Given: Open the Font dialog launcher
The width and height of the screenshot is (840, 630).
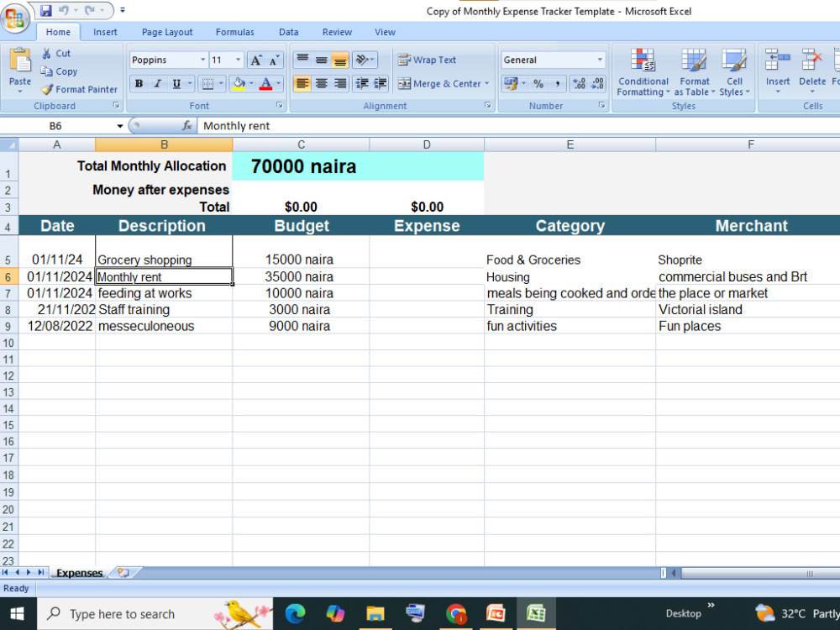Looking at the screenshot, I should 279,106.
